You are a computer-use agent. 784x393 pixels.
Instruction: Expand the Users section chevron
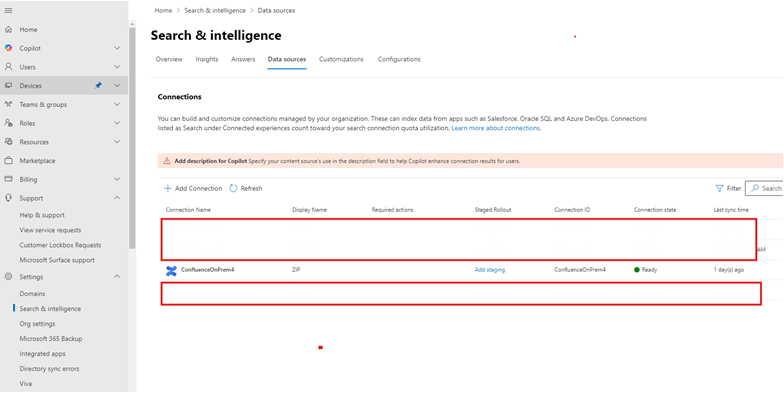117,67
